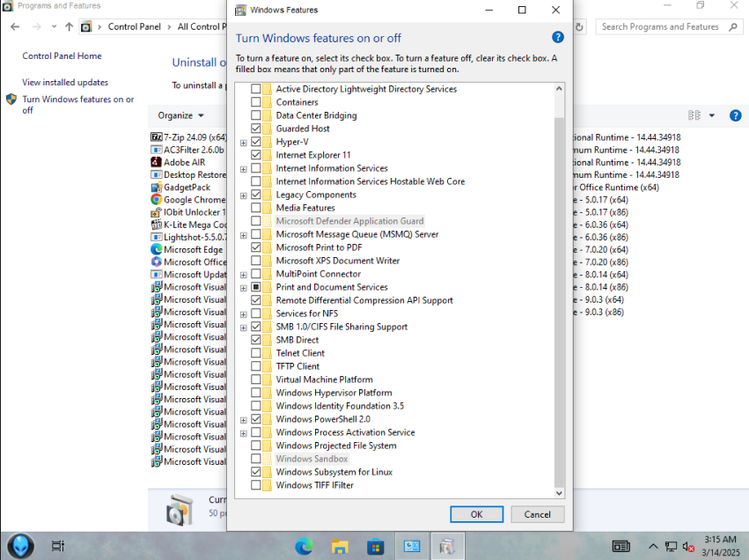Click Control Panel breadcrumb in address bar
The image size is (749, 560).
coord(135,26)
